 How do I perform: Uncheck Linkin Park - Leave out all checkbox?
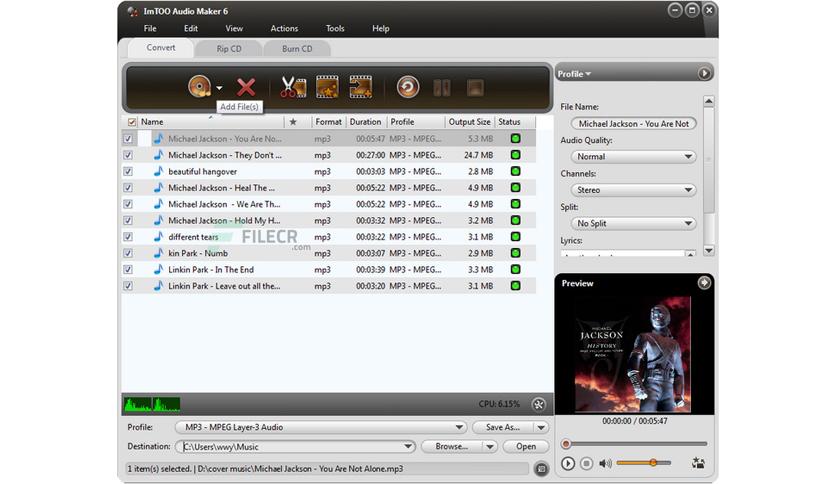128,286
